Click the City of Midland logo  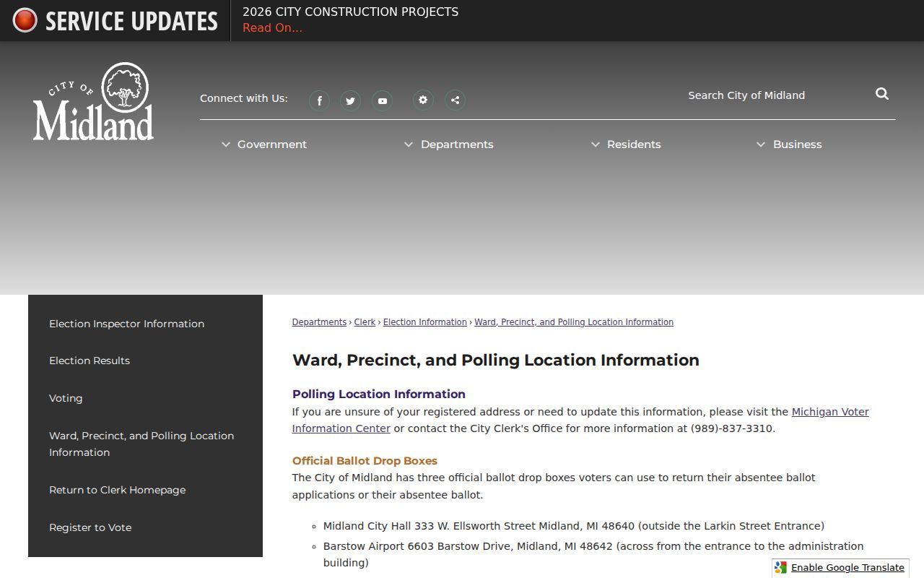coord(93,101)
